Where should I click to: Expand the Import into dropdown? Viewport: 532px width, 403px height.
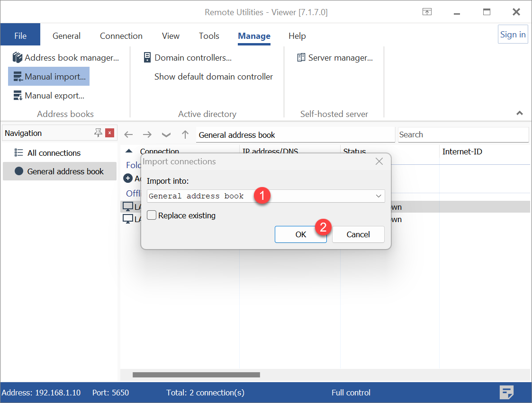click(x=379, y=196)
